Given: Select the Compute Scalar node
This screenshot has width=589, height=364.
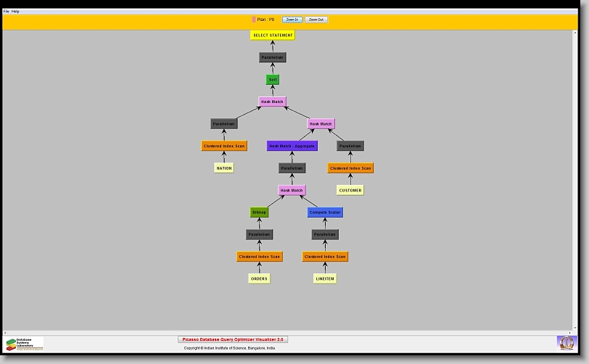Looking at the screenshot, I should [x=325, y=212].
